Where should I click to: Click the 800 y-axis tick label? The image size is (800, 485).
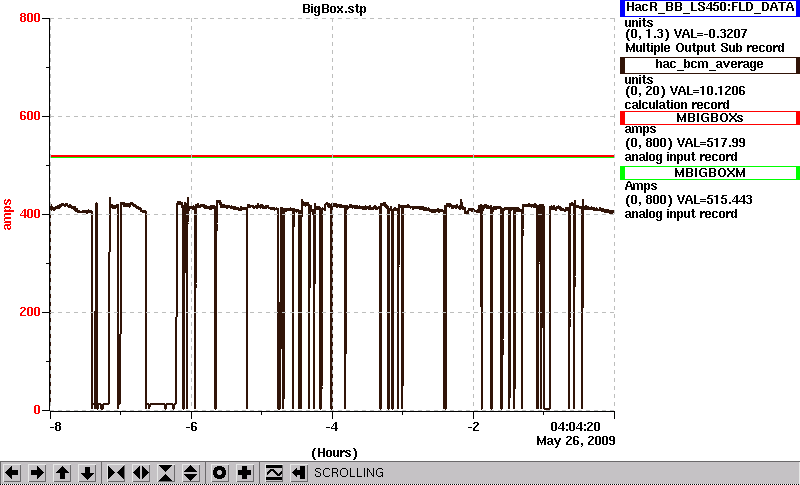30,18
